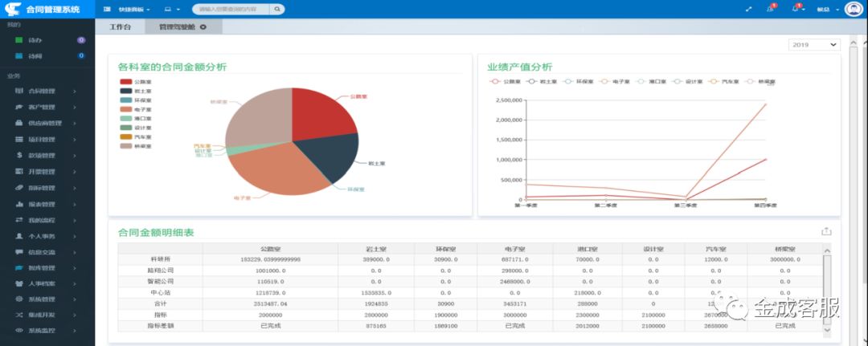The width and height of the screenshot is (868, 346).
Task: Toggle 环保室 series in line chart legend
Action: tap(578, 81)
